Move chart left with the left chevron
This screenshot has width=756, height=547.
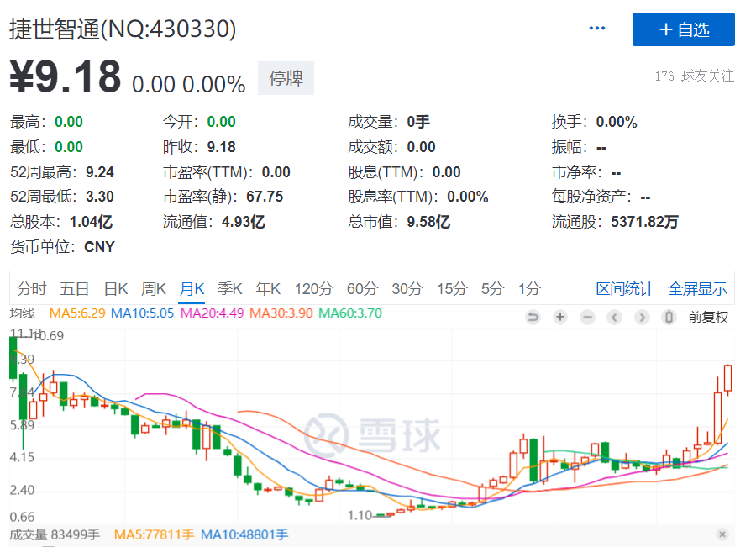click(x=614, y=318)
